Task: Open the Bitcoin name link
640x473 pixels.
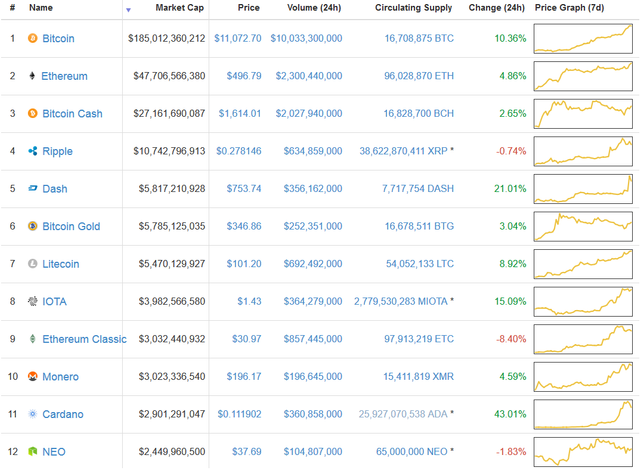Action: [x=58, y=38]
